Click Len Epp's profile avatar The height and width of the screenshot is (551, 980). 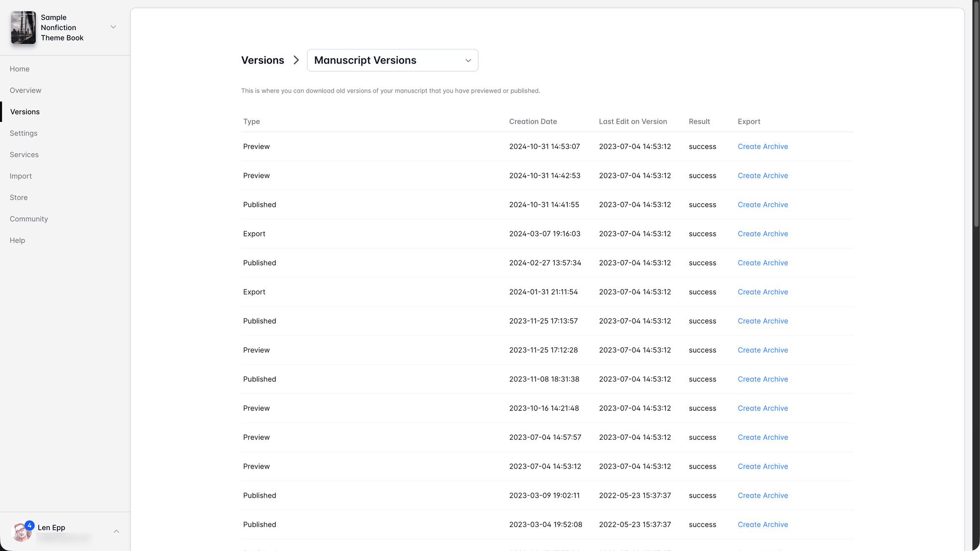pyautogui.click(x=20, y=533)
